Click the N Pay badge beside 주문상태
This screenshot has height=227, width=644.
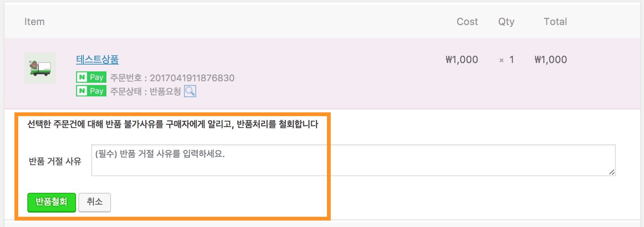point(91,91)
